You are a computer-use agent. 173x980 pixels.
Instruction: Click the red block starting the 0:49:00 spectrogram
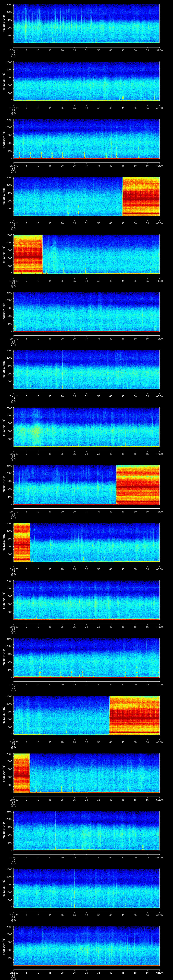(21, 773)
